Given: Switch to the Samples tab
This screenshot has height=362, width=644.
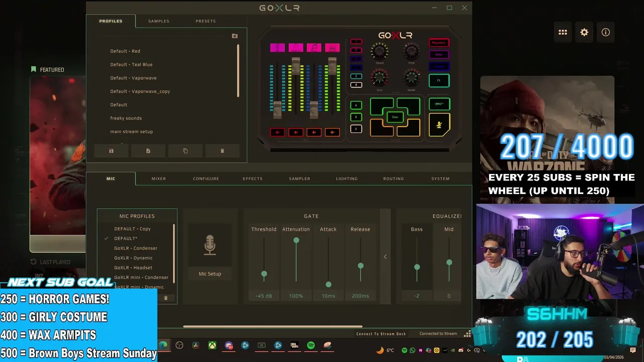Looking at the screenshot, I should pyautogui.click(x=158, y=21).
